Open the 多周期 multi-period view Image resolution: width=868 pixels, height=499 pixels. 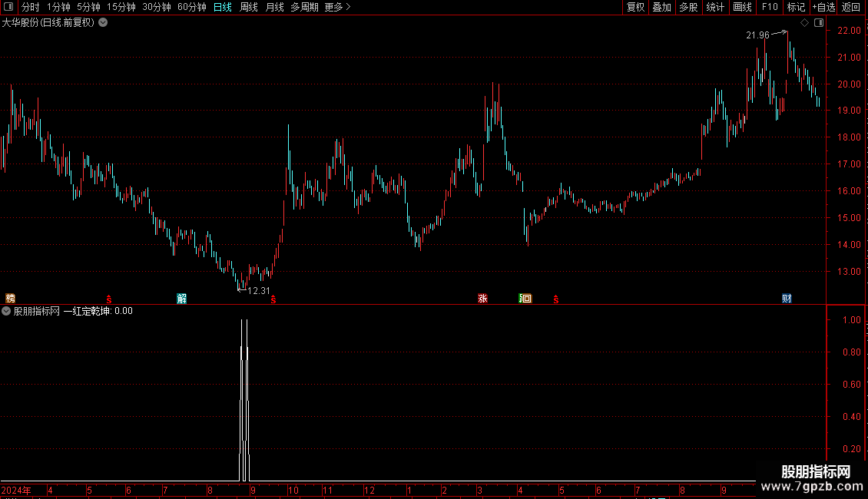(x=304, y=7)
